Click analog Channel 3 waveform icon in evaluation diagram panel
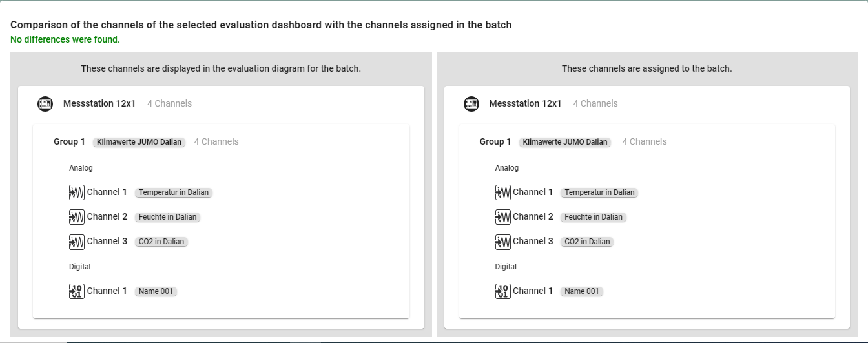Image resolution: width=868 pixels, height=343 pixels. (77, 242)
